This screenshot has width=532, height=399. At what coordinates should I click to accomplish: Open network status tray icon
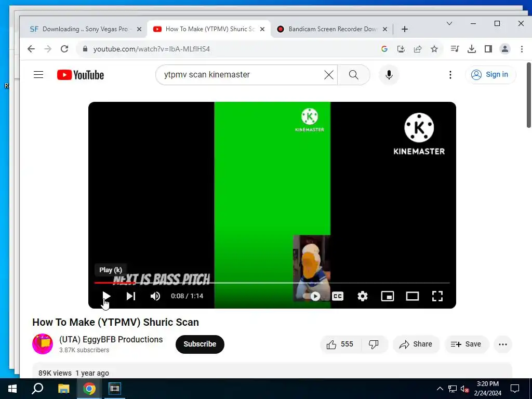(x=453, y=389)
